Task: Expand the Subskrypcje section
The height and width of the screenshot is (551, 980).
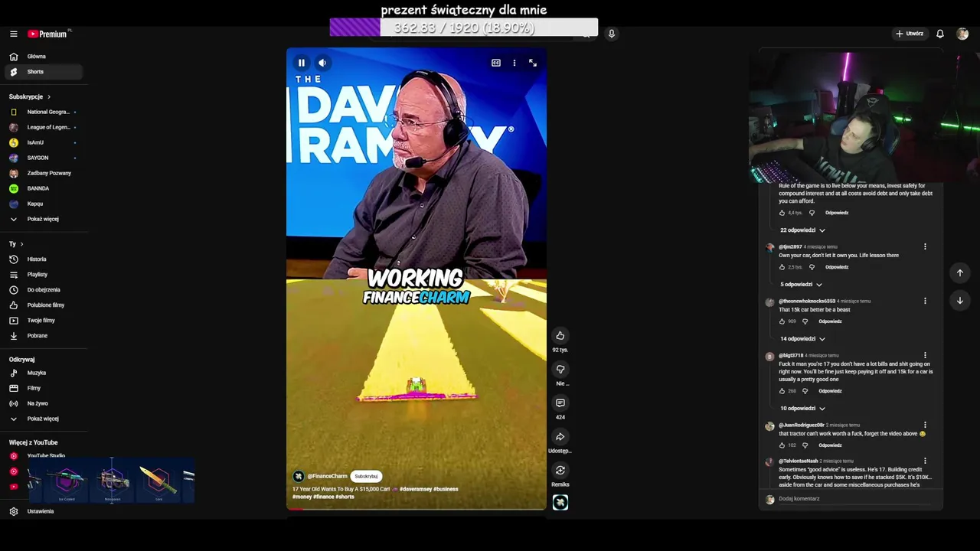Action: [x=30, y=96]
